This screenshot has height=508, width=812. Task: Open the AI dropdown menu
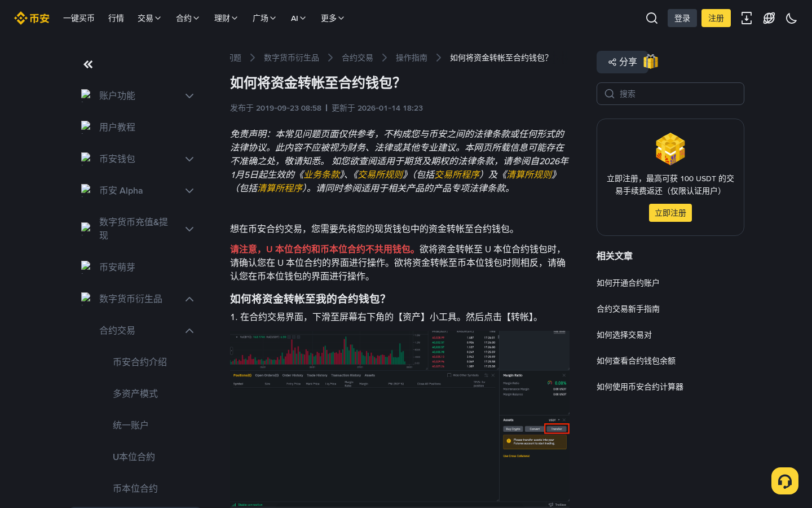pyautogui.click(x=298, y=18)
